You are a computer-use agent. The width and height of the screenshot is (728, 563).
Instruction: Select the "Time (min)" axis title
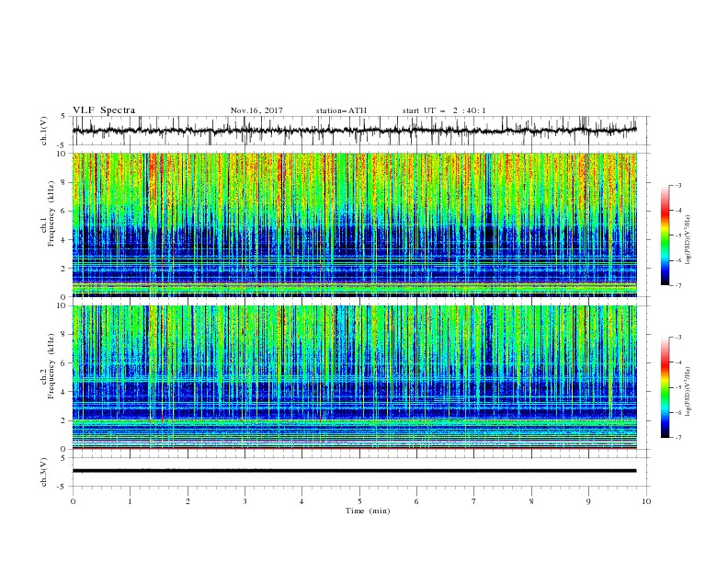368,511
